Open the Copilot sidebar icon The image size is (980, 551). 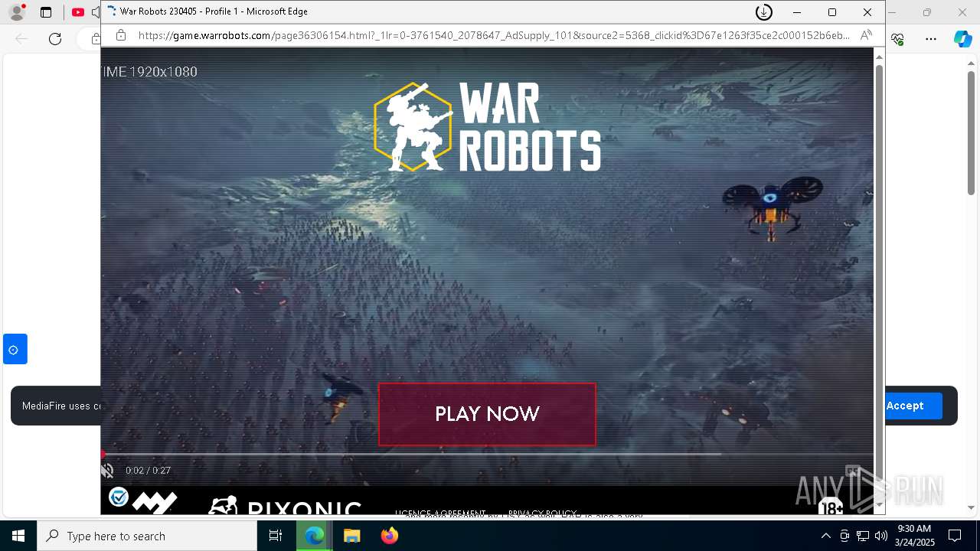962,39
